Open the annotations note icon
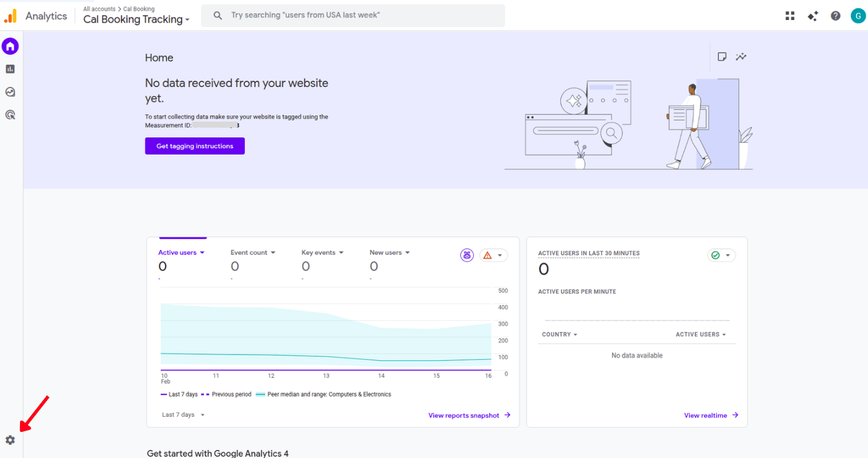 coord(722,56)
